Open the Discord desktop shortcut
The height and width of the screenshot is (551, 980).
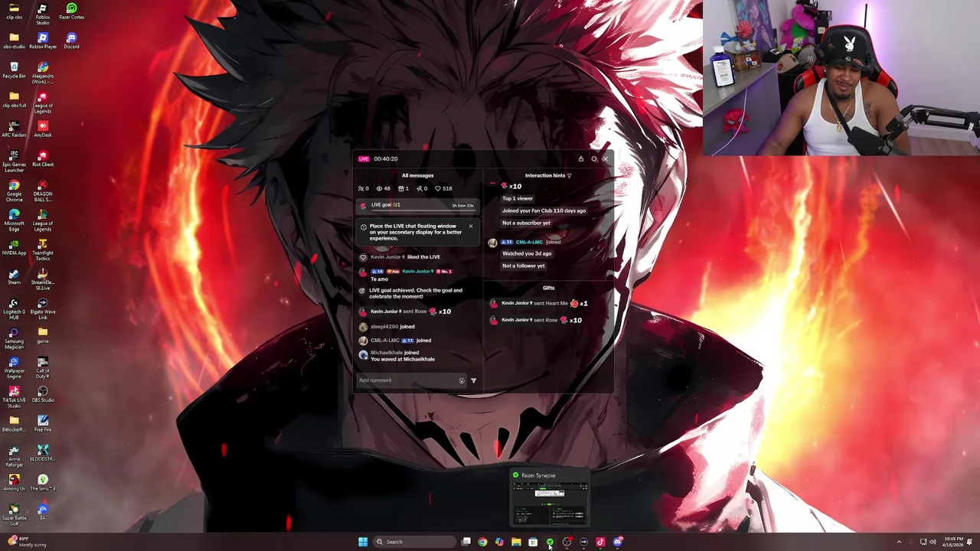[x=71, y=41]
